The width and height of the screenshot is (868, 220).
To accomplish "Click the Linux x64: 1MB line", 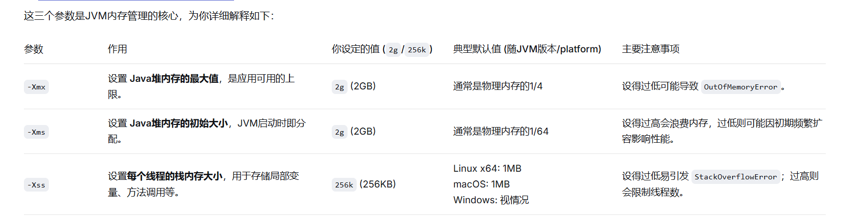I will [487, 169].
